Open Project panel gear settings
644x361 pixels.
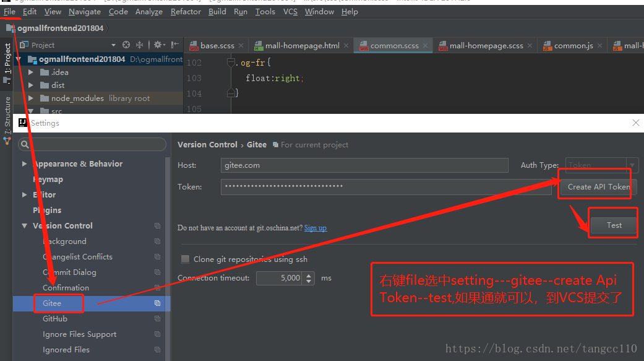[159, 45]
